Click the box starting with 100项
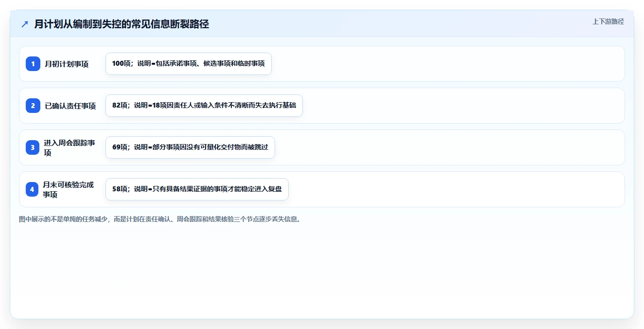 point(189,64)
